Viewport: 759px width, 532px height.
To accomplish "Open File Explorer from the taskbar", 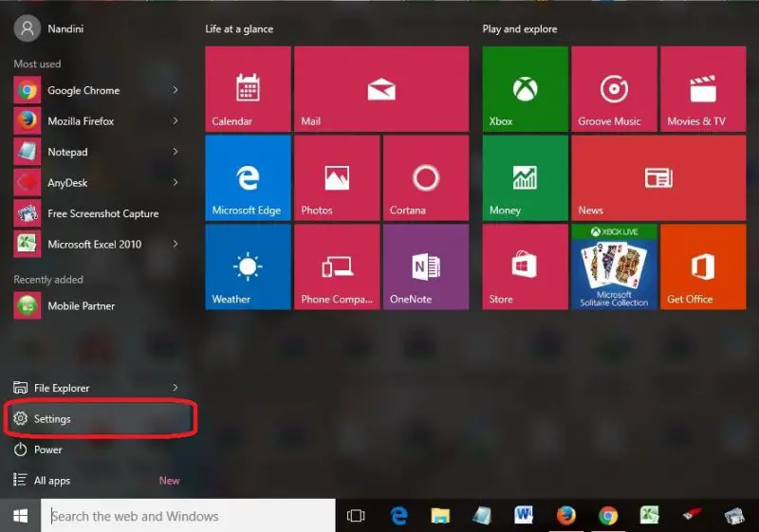I will (x=440, y=516).
